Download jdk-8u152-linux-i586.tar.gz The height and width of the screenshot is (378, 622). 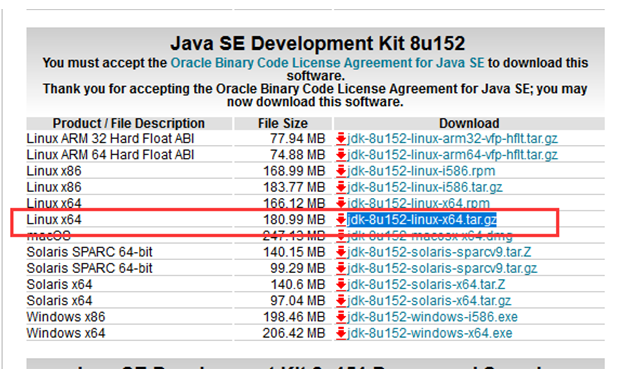coord(424,187)
